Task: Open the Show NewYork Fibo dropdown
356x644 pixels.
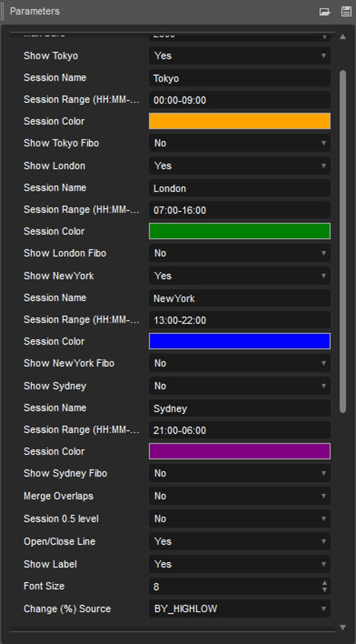Action: click(x=240, y=363)
